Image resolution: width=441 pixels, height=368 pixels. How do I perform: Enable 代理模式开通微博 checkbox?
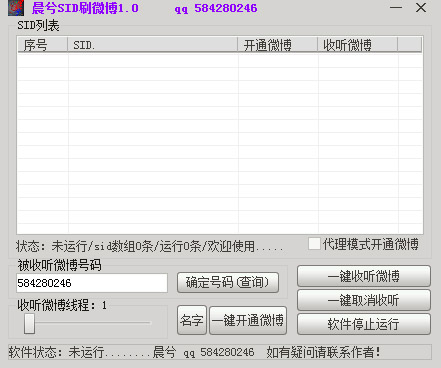pyautogui.click(x=314, y=244)
